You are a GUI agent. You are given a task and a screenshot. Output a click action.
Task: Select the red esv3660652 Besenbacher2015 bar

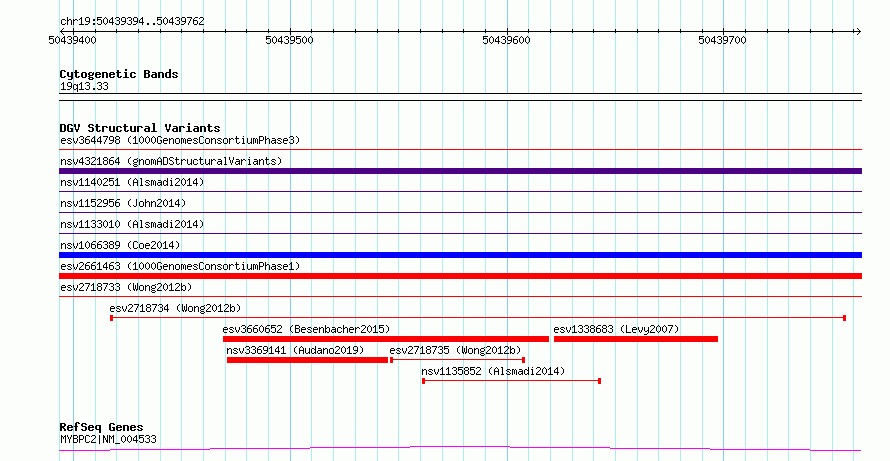386,339
